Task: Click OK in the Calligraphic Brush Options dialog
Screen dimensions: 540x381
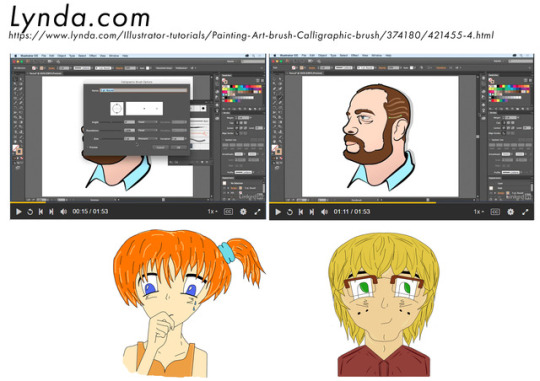Action: click(179, 147)
